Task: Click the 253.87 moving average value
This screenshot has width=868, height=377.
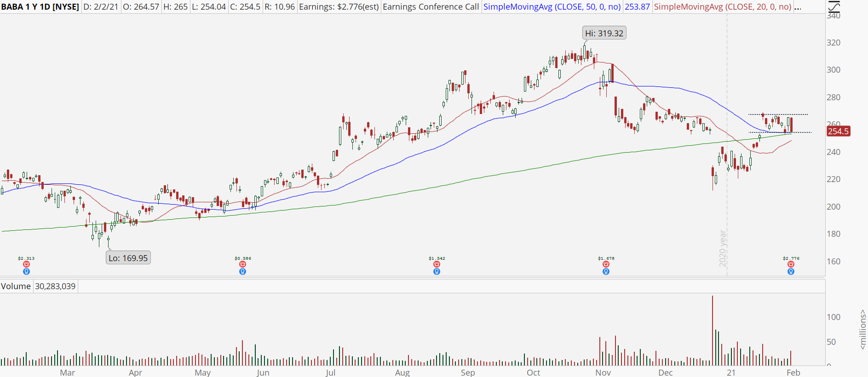Action: point(637,7)
